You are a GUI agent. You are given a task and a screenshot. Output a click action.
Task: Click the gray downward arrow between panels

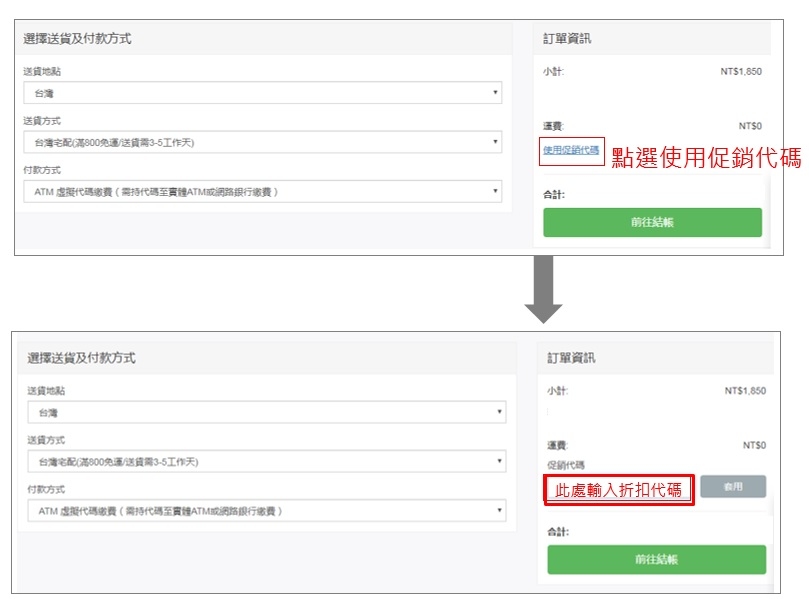click(544, 289)
